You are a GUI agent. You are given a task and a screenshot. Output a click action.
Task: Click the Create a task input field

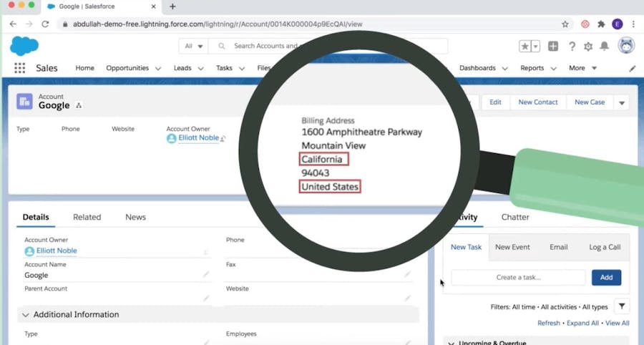point(518,277)
